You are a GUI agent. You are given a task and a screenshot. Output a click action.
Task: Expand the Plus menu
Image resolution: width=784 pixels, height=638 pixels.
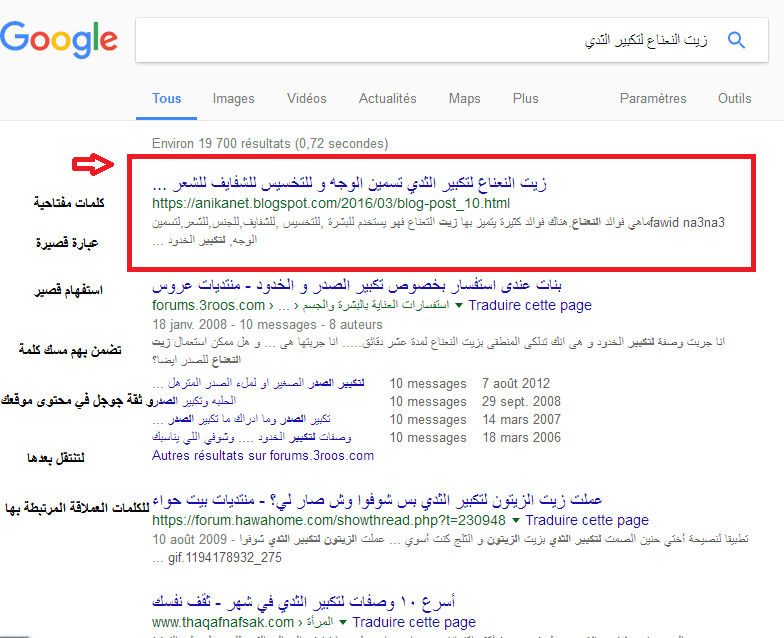526,98
